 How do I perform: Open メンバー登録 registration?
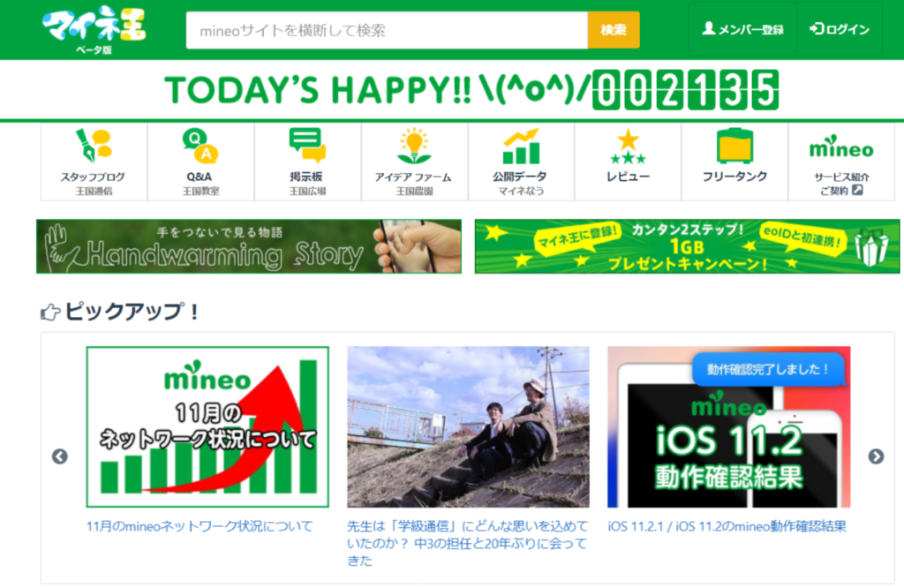[x=742, y=29]
